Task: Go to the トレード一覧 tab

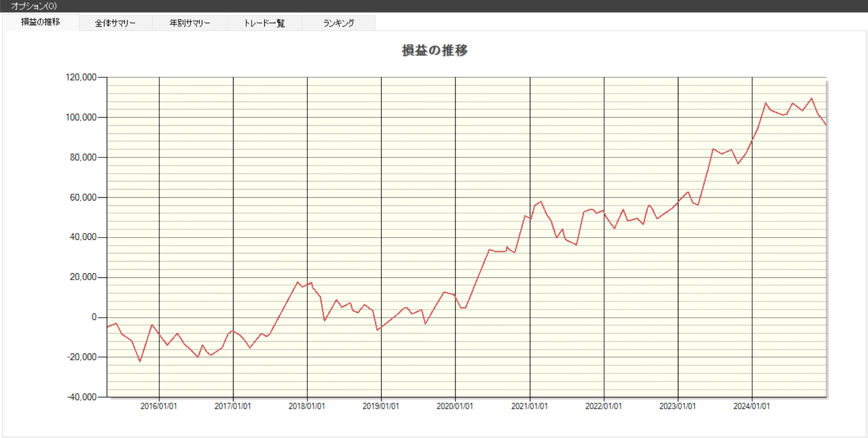Action: (264, 23)
